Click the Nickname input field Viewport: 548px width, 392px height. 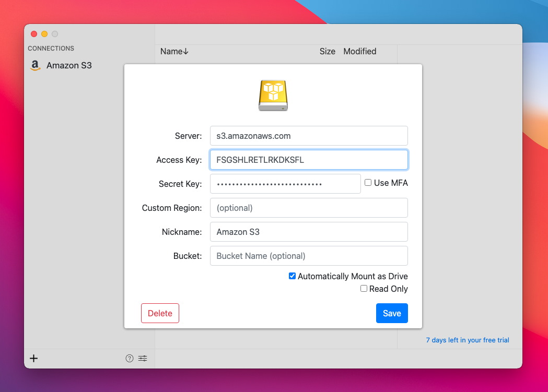309,232
